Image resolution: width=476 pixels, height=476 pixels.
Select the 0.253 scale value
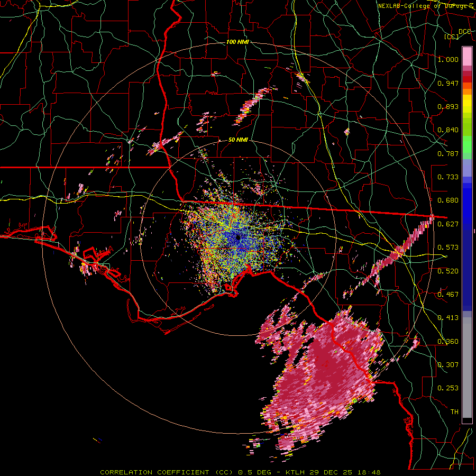[x=448, y=388]
